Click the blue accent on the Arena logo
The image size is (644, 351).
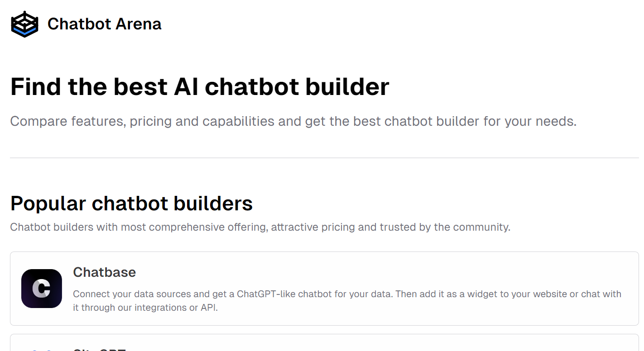point(24,30)
